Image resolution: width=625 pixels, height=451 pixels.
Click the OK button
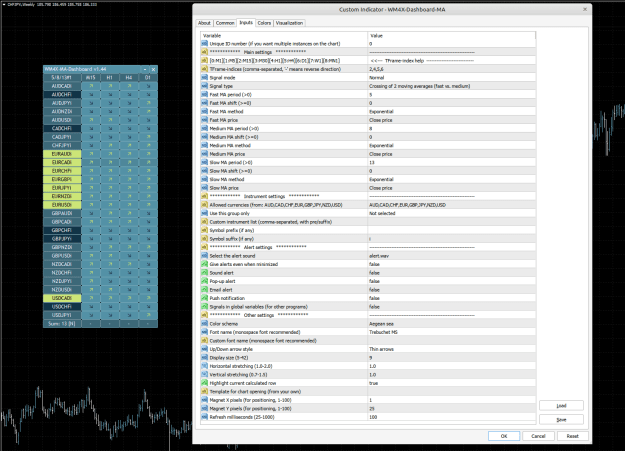[x=504, y=436]
